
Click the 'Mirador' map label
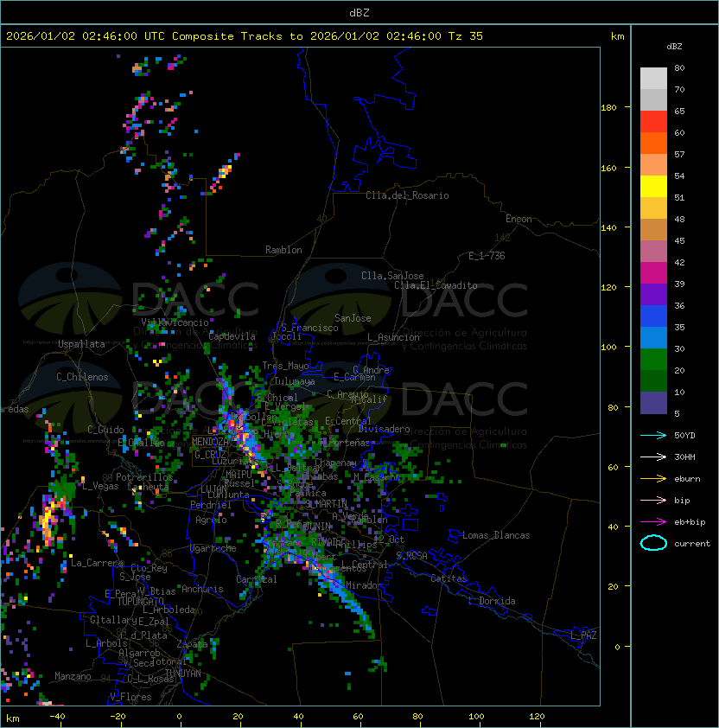[x=365, y=585]
